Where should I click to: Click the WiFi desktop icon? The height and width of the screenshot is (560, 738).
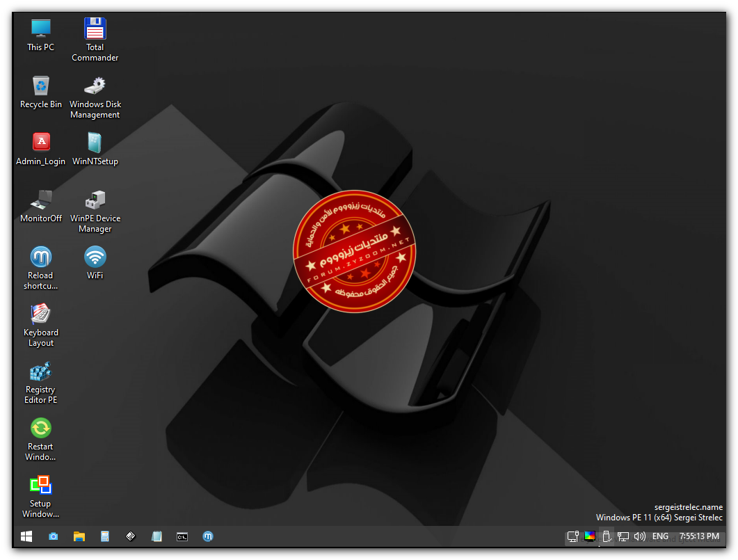(95, 257)
